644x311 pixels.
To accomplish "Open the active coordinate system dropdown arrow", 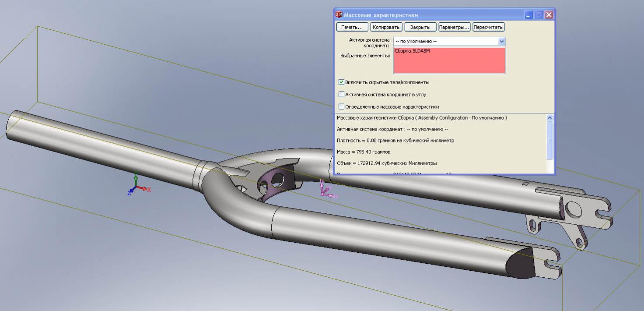I will tap(501, 42).
